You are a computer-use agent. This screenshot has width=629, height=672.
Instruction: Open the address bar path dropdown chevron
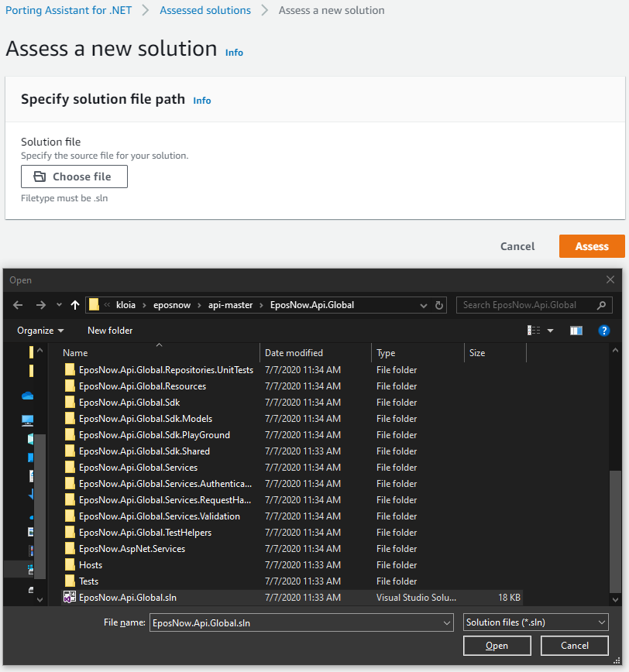click(x=424, y=305)
